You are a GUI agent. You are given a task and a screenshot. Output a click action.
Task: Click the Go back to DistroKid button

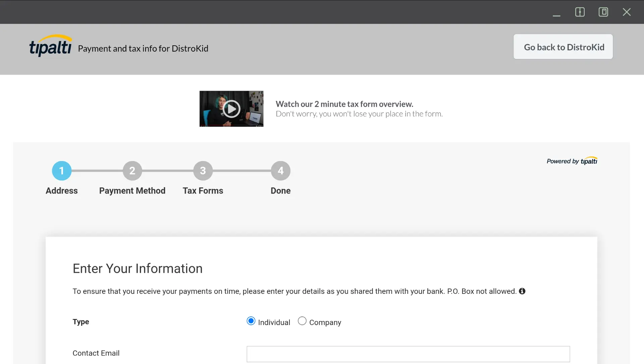(563, 47)
